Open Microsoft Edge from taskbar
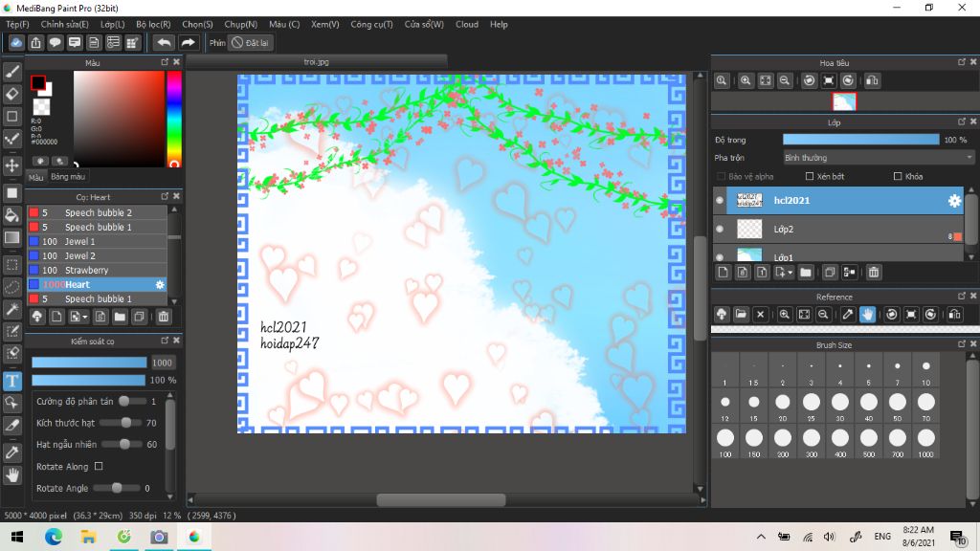980x551 pixels. click(x=54, y=537)
